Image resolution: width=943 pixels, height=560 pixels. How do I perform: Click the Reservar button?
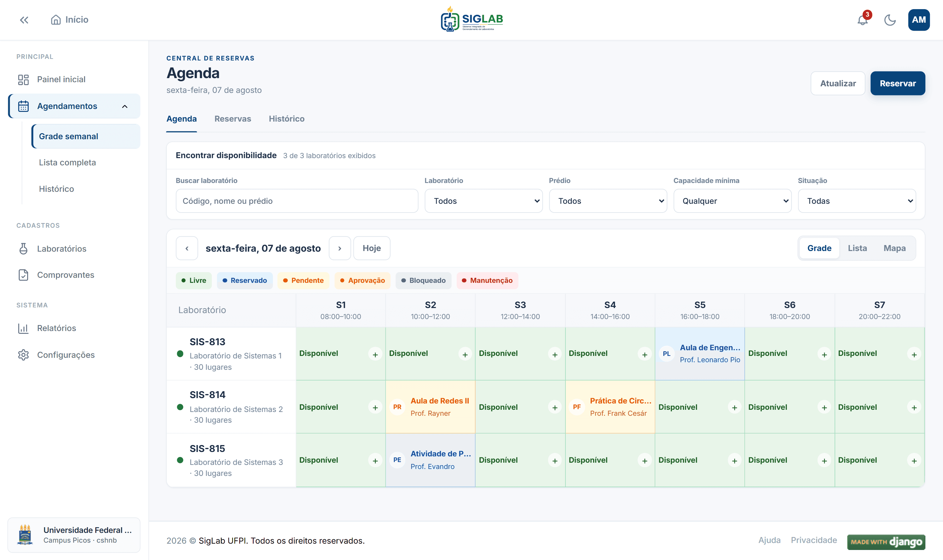[897, 83]
